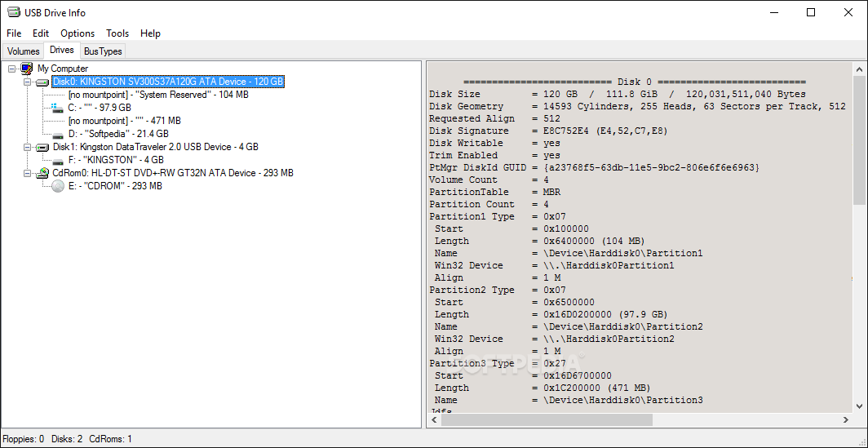Image resolution: width=868 pixels, height=448 pixels.
Task: Click the PartitionTable MBR line
Action: (494, 192)
